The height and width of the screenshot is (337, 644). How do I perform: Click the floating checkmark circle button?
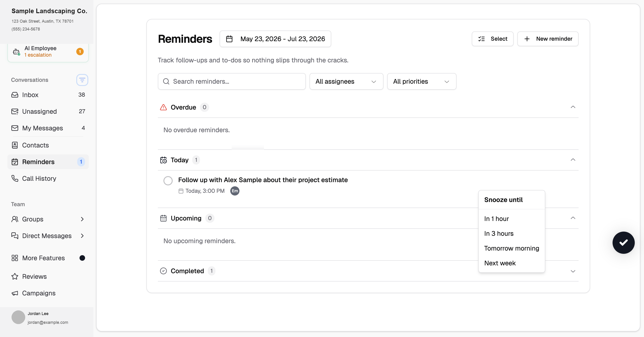click(623, 242)
